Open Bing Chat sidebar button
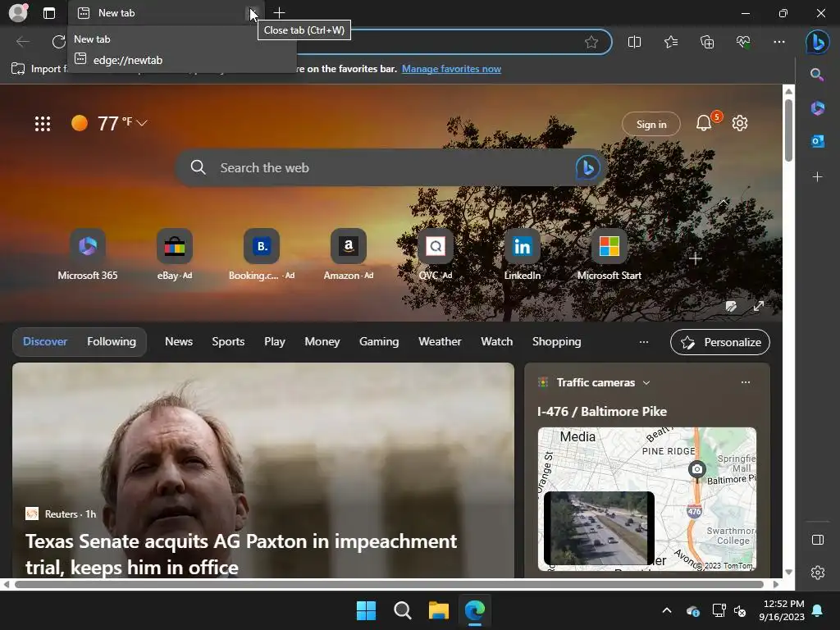The height and width of the screenshot is (630, 840). (x=818, y=42)
